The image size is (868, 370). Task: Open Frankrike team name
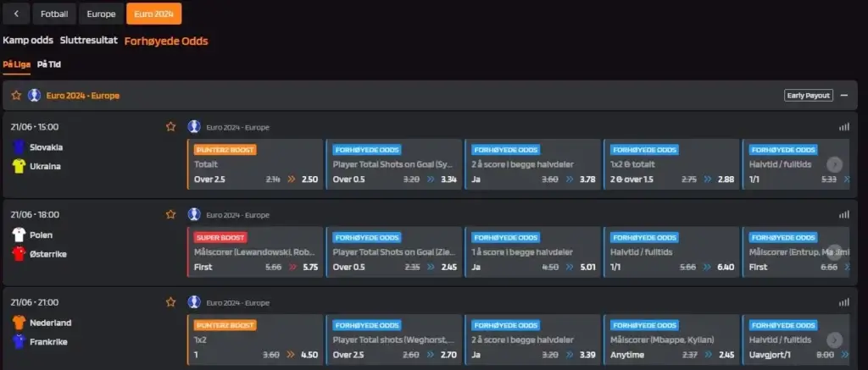[x=48, y=341]
